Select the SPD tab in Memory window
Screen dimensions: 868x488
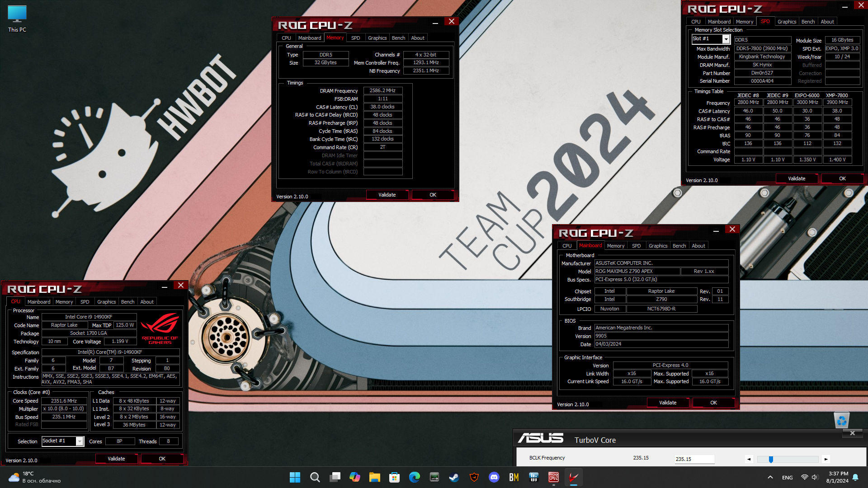point(356,38)
